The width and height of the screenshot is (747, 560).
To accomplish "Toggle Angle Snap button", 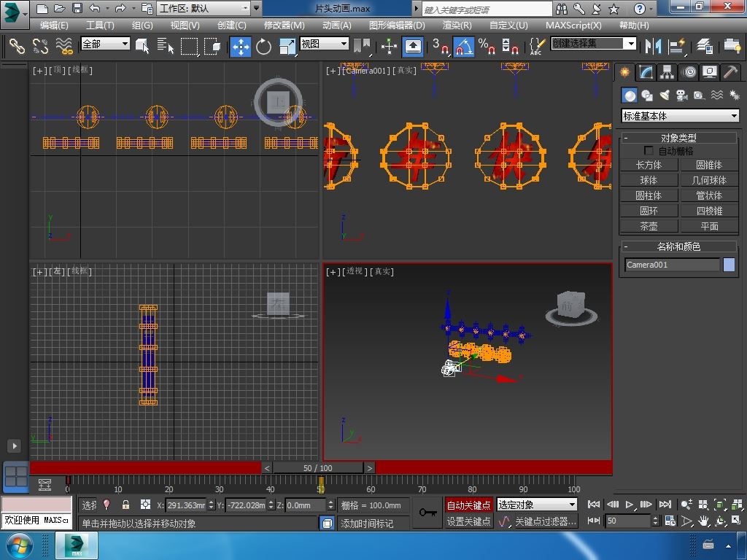I will pos(463,47).
